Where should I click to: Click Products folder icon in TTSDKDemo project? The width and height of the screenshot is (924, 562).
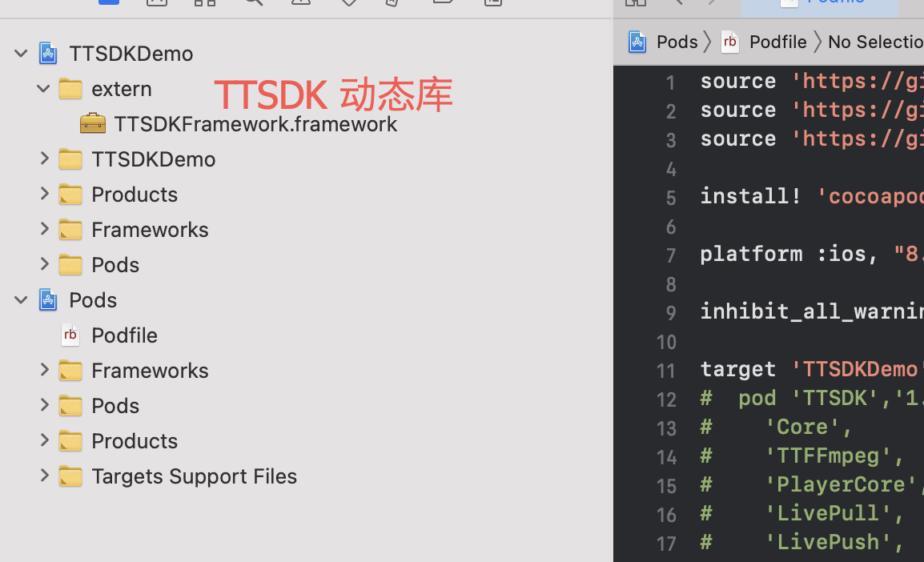(70, 195)
